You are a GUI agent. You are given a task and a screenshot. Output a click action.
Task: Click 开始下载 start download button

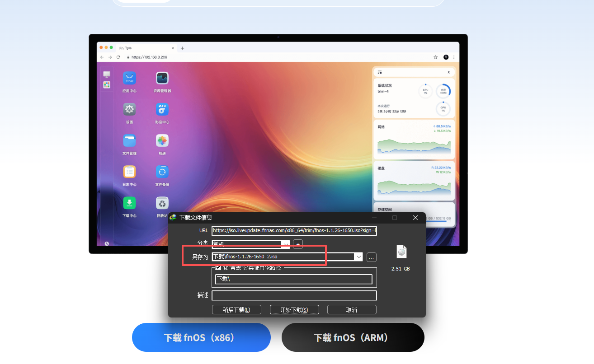pyautogui.click(x=294, y=310)
